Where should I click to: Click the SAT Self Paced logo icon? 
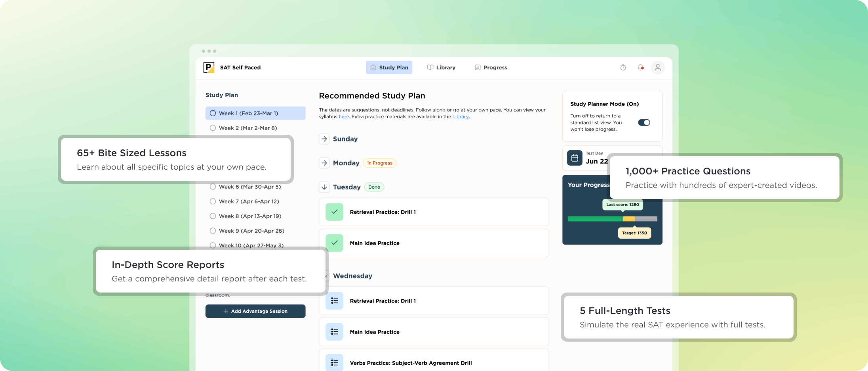(209, 67)
